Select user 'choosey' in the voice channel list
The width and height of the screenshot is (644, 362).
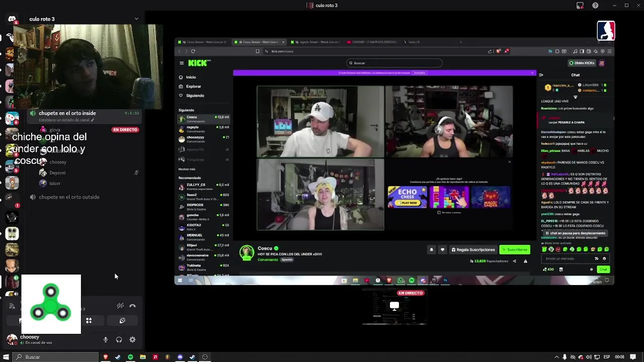pos(58,162)
